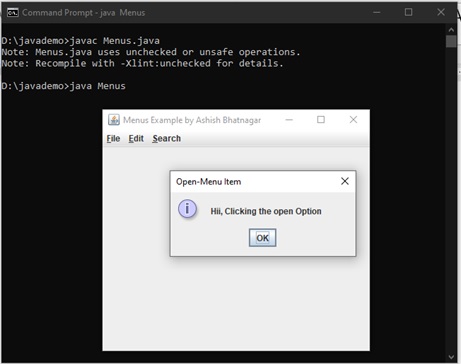Minimize the Command Prompt window
The image size is (461, 364).
click(x=377, y=13)
